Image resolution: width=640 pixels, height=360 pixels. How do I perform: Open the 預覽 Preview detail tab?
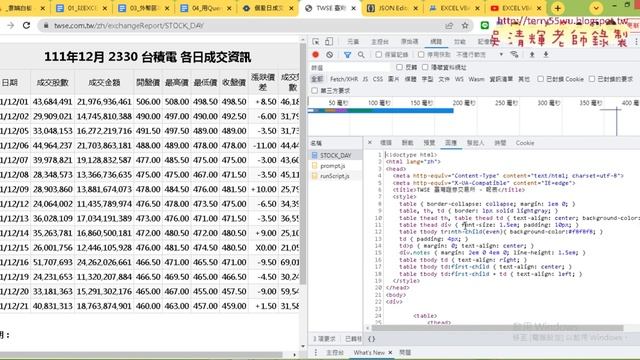(429, 143)
